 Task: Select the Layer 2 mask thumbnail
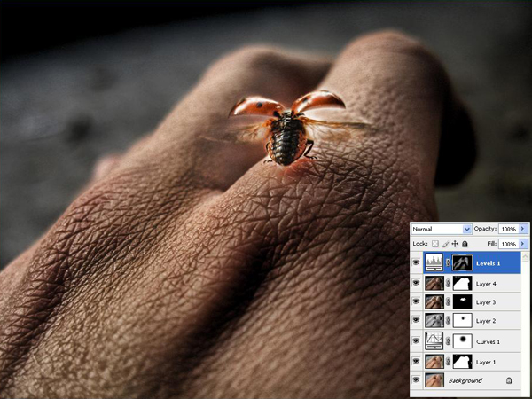pyautogui.click(x=463, y=320)
